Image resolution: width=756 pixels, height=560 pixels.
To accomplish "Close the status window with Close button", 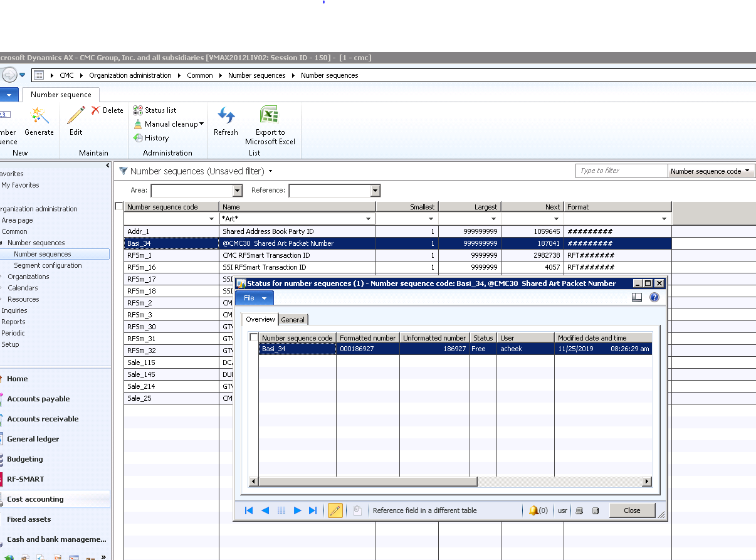I will (632, 510).
